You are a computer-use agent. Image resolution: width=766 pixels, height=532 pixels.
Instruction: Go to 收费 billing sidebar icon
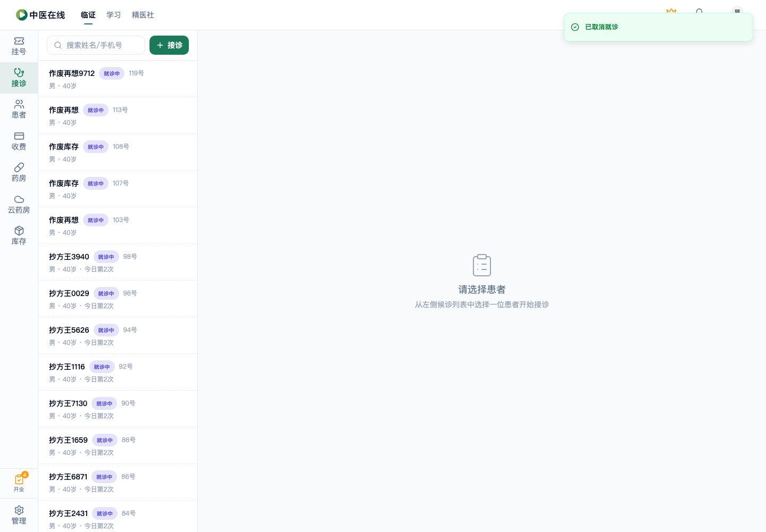pos(19,141)
